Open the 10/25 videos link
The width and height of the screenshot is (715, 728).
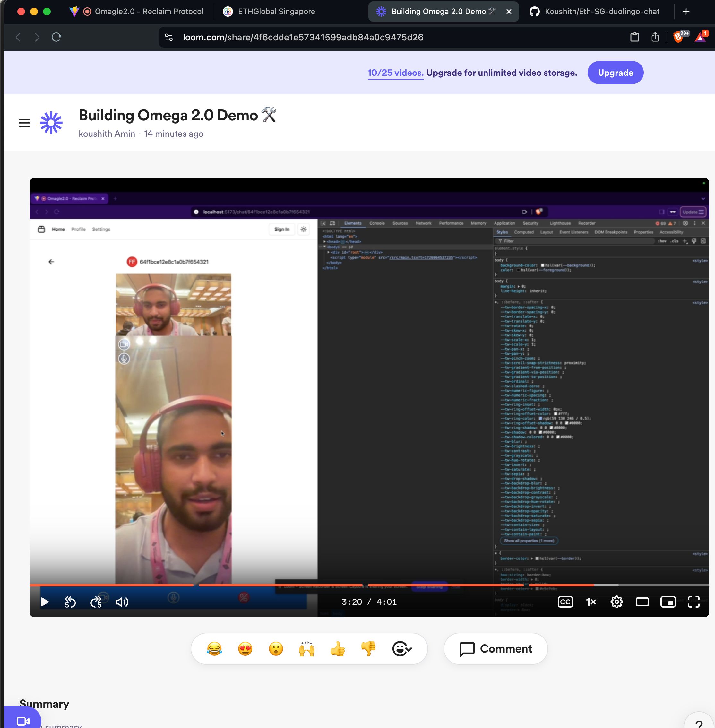point(395,73)
